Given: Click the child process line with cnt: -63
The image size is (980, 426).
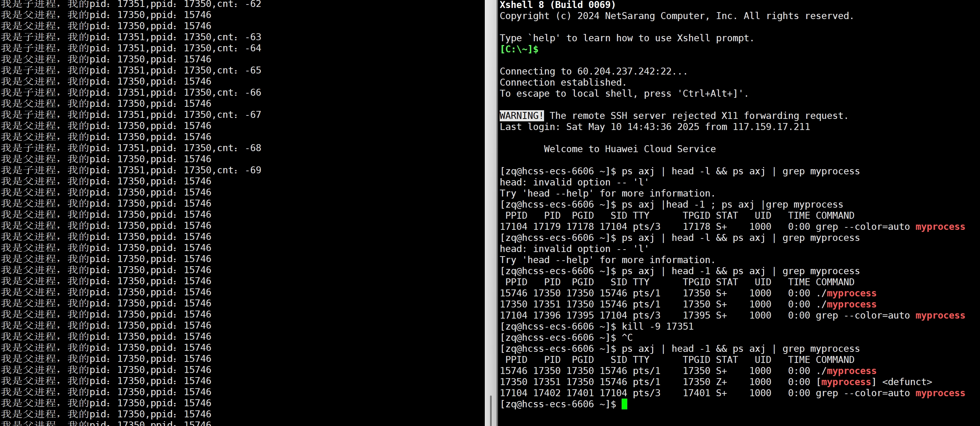Looking at the screenshot, I should tap(131, 37).
